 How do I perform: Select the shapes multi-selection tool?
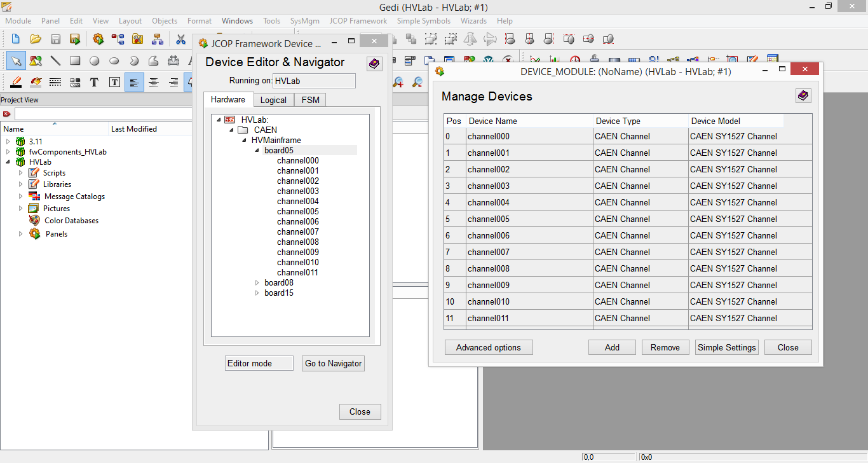click(x=36, y=61)
